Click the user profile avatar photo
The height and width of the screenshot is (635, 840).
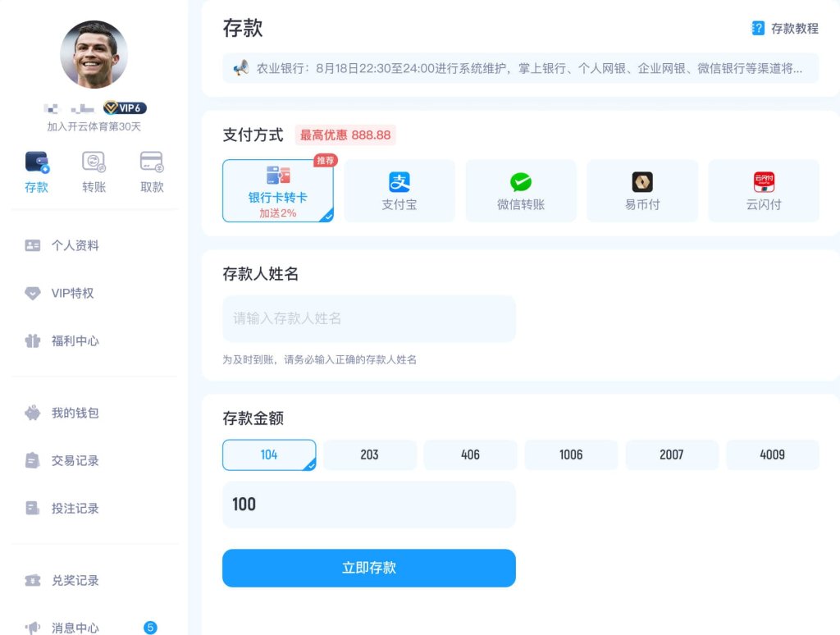coord(94,54)
